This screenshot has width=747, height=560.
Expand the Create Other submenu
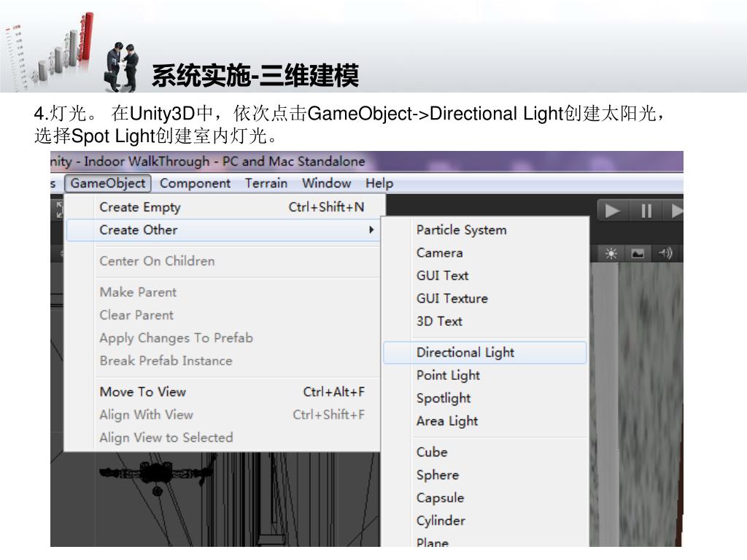[222, 230]
